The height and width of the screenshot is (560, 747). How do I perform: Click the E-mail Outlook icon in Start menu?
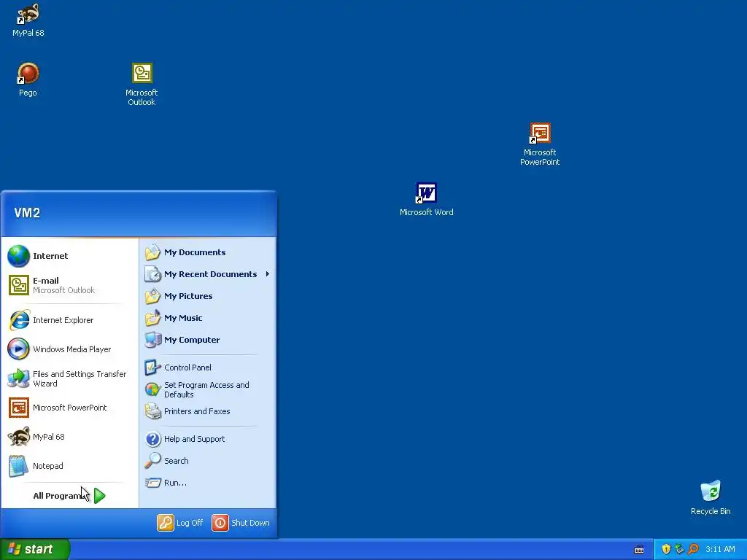click(18, 285)
